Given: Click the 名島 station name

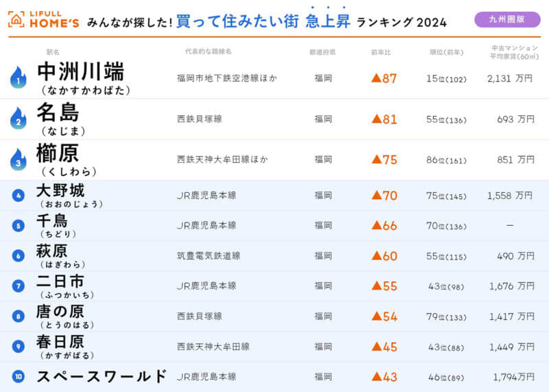Looking at the screenshot, I should tap(58, 113).
